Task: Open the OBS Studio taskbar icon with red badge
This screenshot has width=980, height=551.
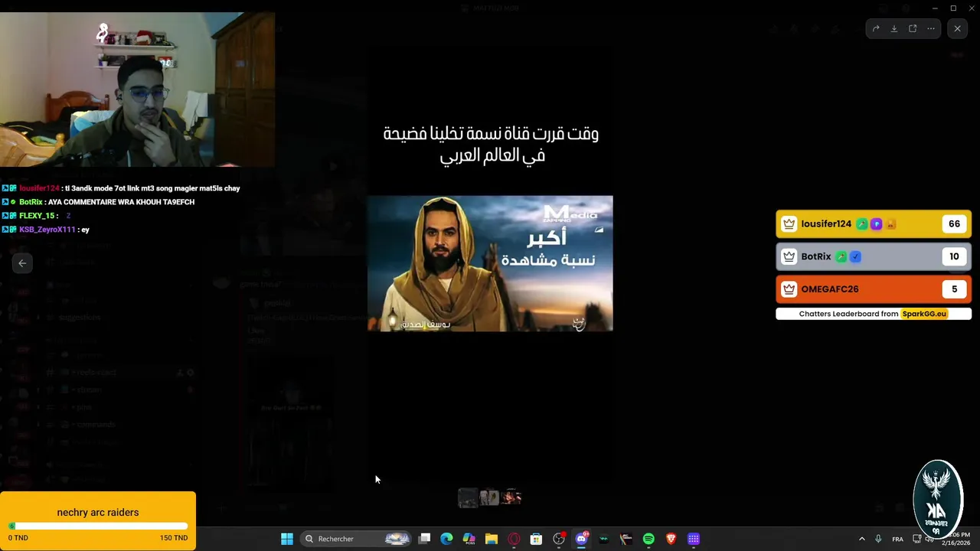Action: pyautogui.click(x=559, y=539)
